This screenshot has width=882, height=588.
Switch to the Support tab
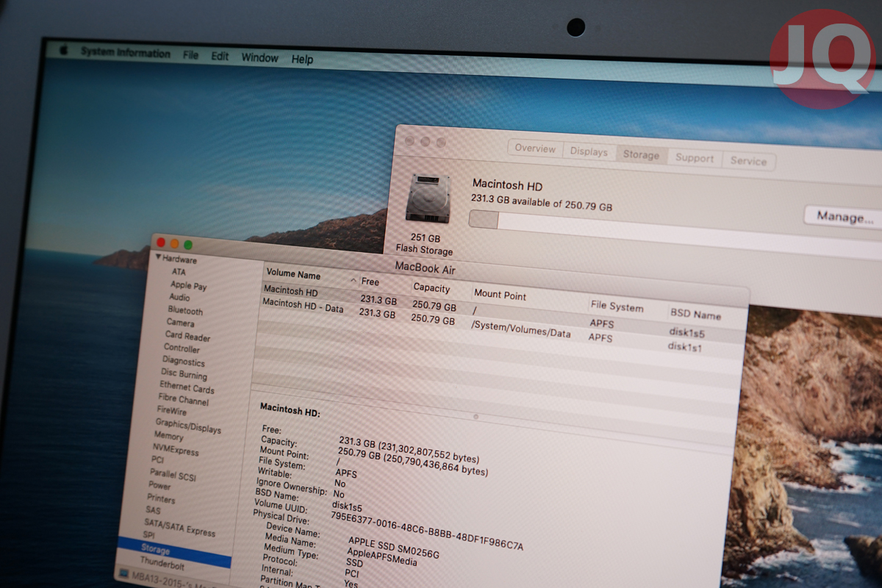695,158
